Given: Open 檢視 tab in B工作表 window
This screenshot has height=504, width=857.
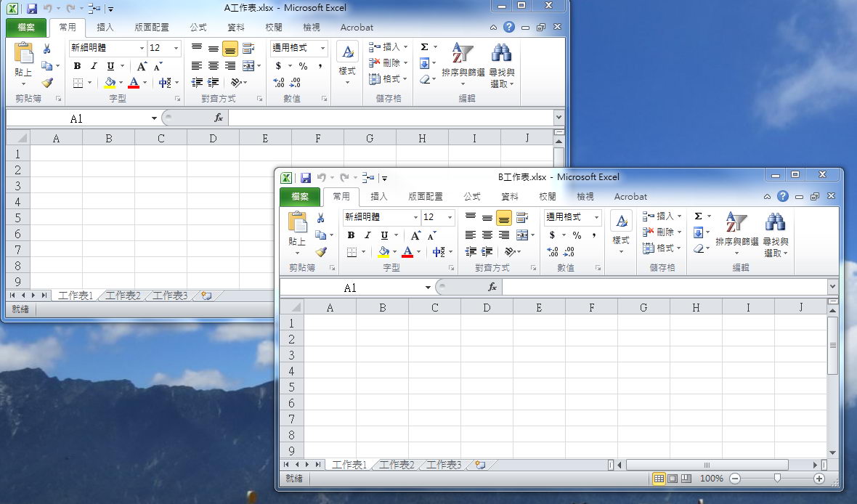Looking at the screenshot, I should click(x=585, y=197).
